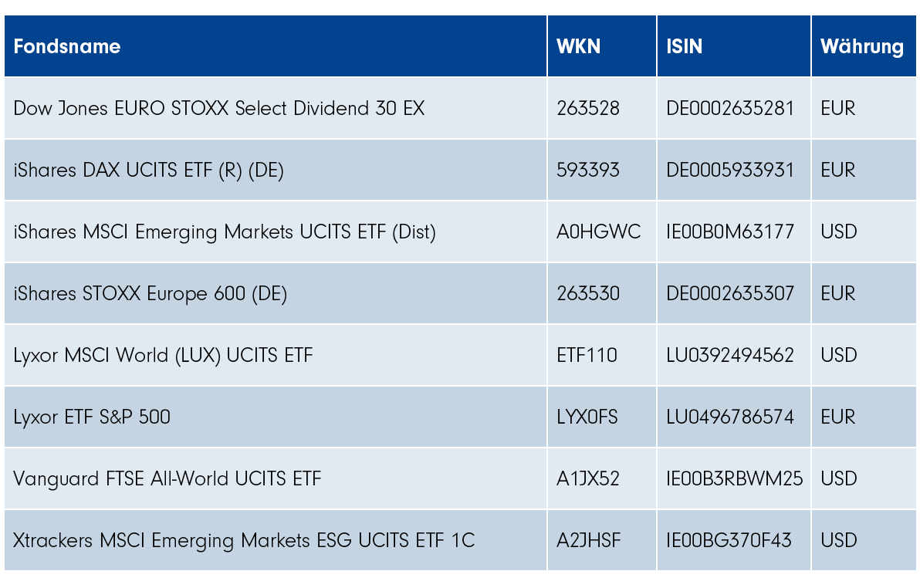Select Xtrackers MSCI Emerging Markets ESG fund
This screenshot has height=588, width=920.
tap(244, 540)
